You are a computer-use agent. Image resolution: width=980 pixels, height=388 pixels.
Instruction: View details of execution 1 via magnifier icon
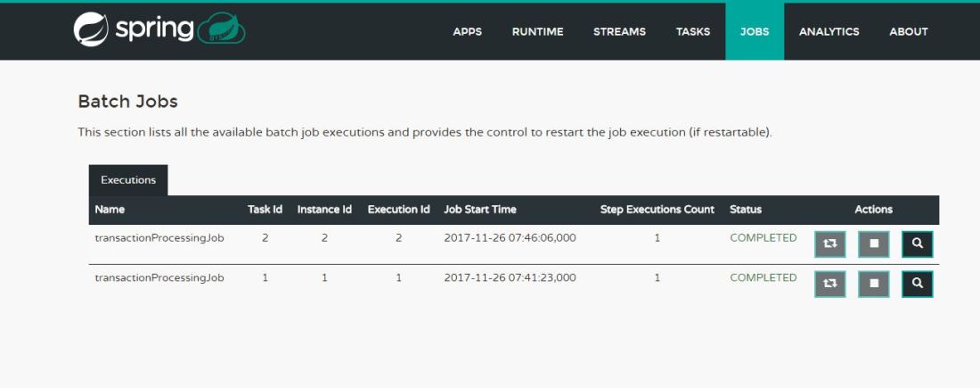click(x=917, y=284)
